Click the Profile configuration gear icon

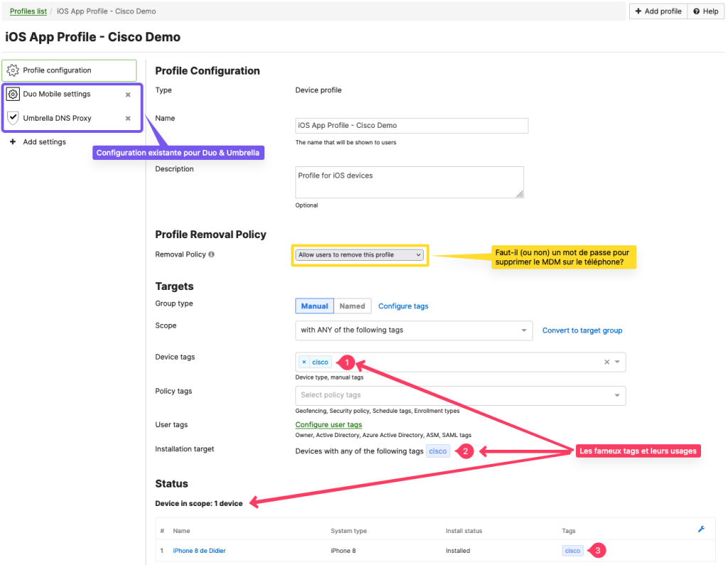(x=13, y=70)
